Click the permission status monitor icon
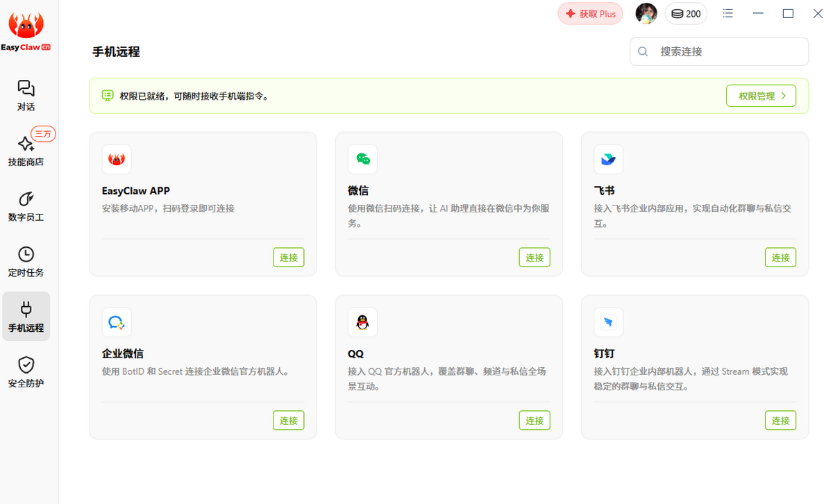 tap(108, 96)
